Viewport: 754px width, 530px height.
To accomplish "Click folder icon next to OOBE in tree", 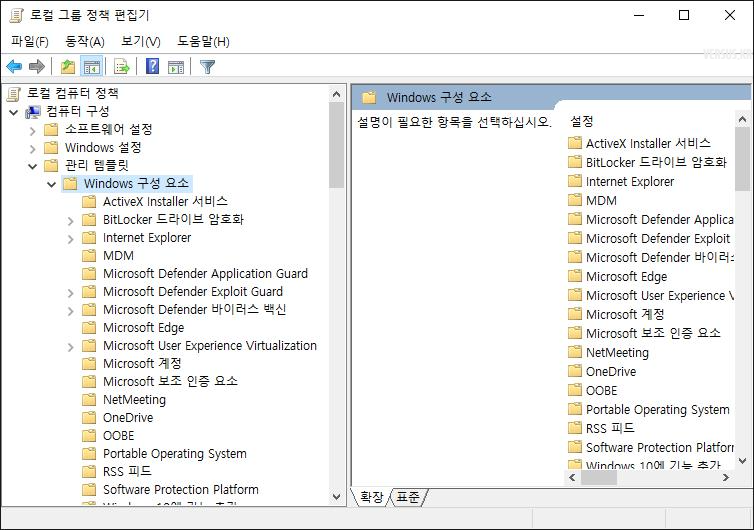I will click(89, 435).
